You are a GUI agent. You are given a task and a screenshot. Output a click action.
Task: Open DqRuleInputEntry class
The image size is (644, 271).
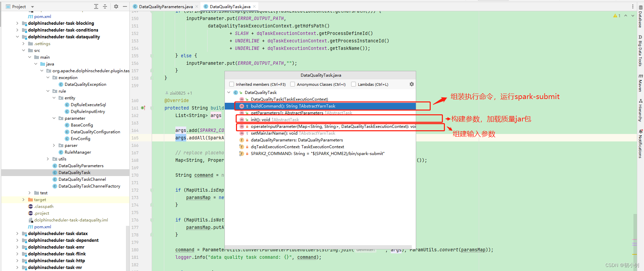[x=88, y=111]
